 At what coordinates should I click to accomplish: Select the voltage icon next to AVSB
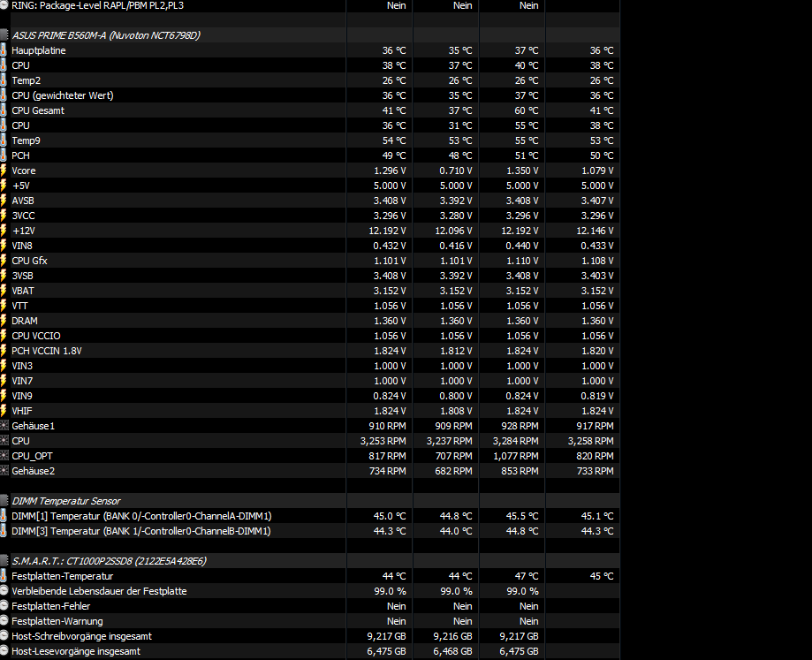4,201
